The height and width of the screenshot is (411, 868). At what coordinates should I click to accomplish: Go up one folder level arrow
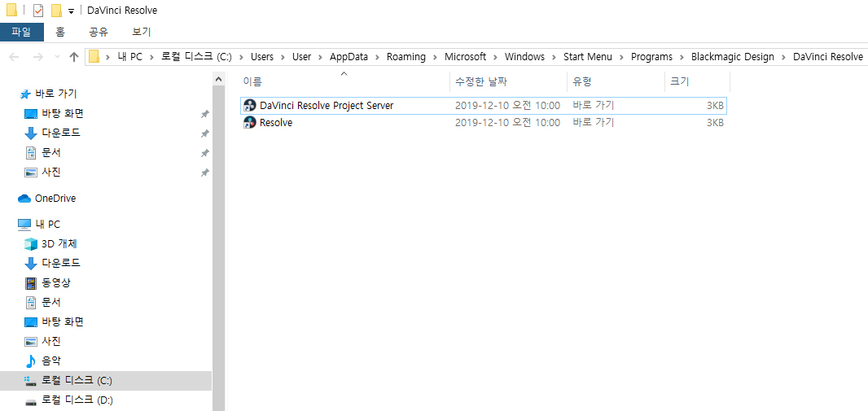tap(73, 56)
